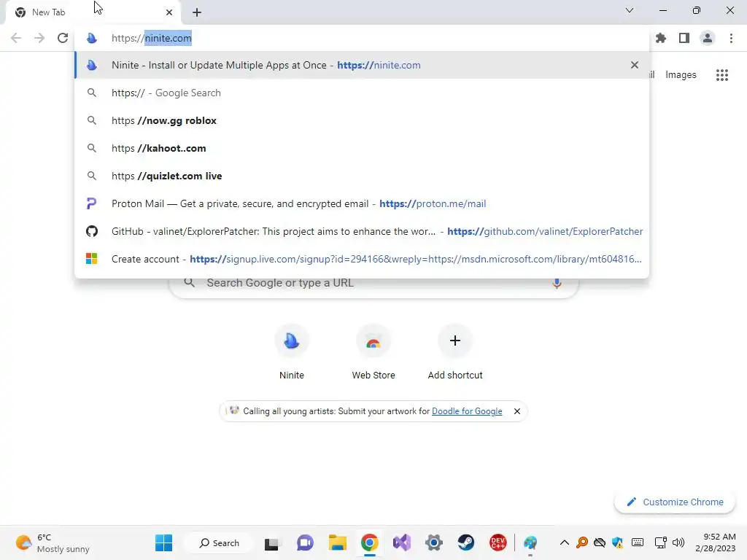Screen dimensions: 747x560
Task: Select the New Tab tab
Action: (x=93, y=12)
